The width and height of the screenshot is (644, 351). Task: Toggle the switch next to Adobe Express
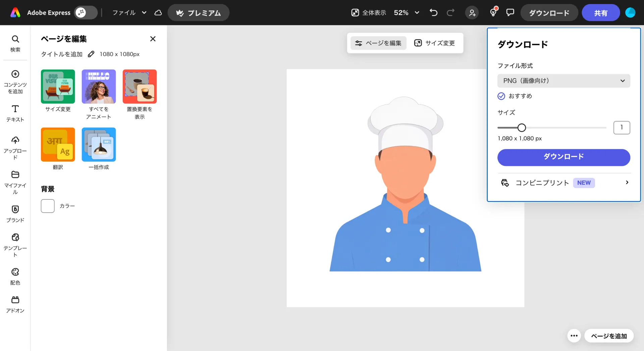[86, 13]
